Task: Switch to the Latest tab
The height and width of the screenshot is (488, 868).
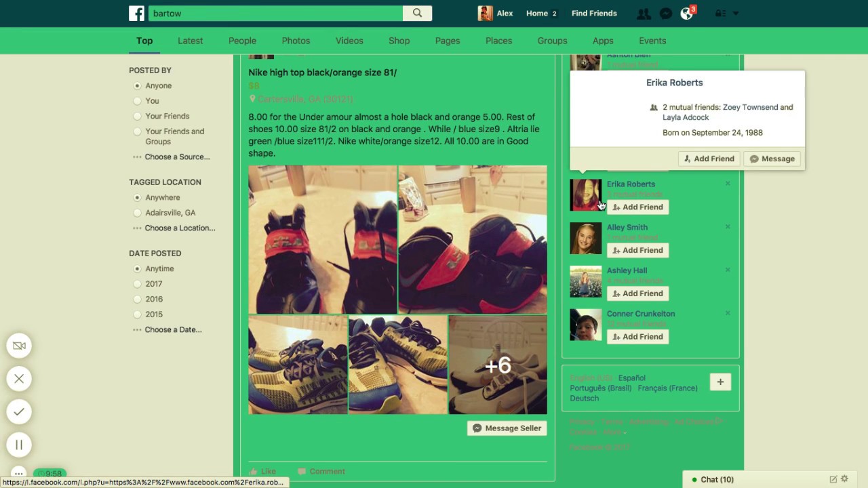Action: pos(190,41)
